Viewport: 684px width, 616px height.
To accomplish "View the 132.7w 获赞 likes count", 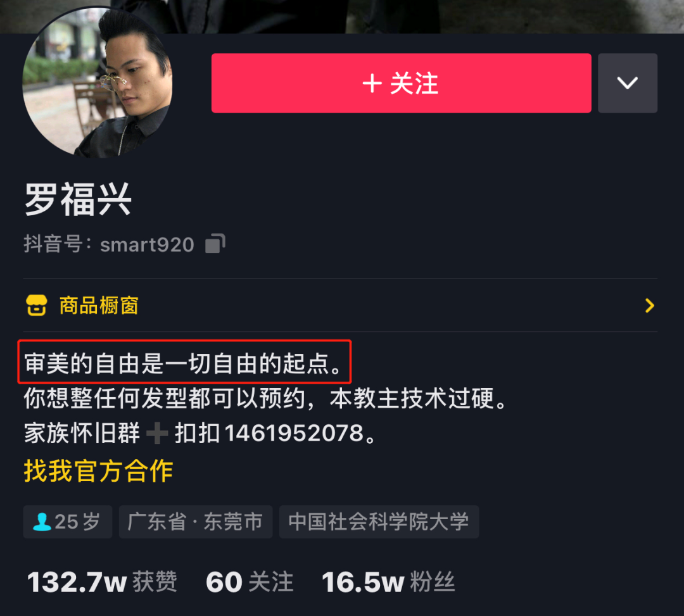I will click(x=102, y=582).
